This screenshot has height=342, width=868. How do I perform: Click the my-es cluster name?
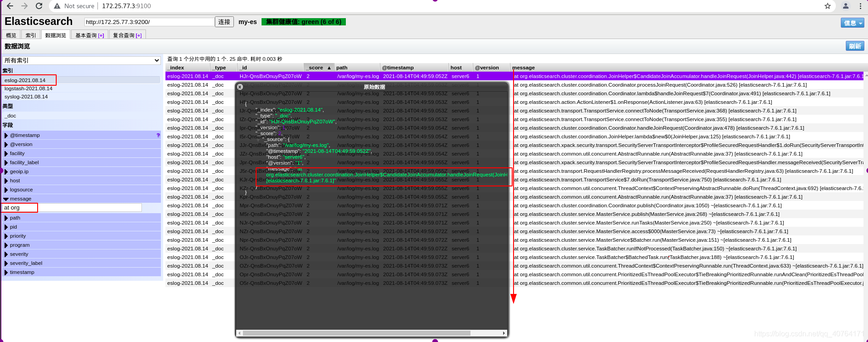(x=247, y=22)
